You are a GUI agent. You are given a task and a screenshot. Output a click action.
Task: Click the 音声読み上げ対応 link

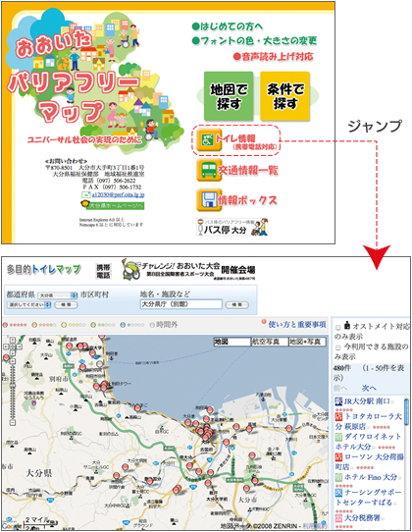pos(273,57)
